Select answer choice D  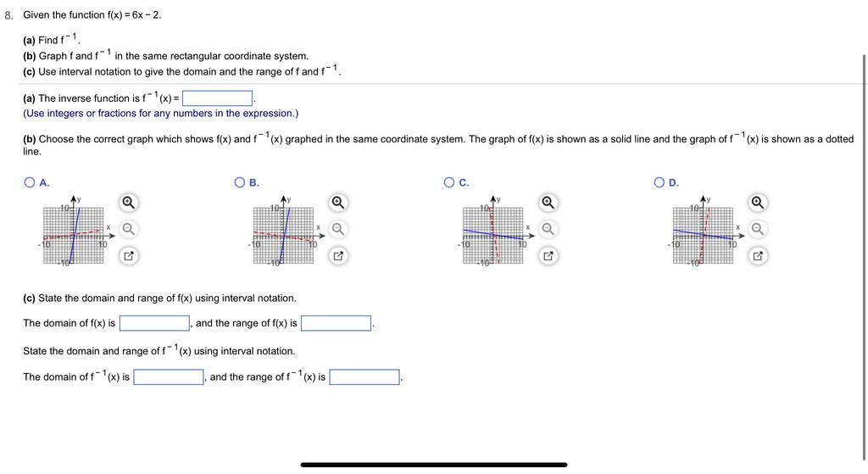click(x=659, y=182)
